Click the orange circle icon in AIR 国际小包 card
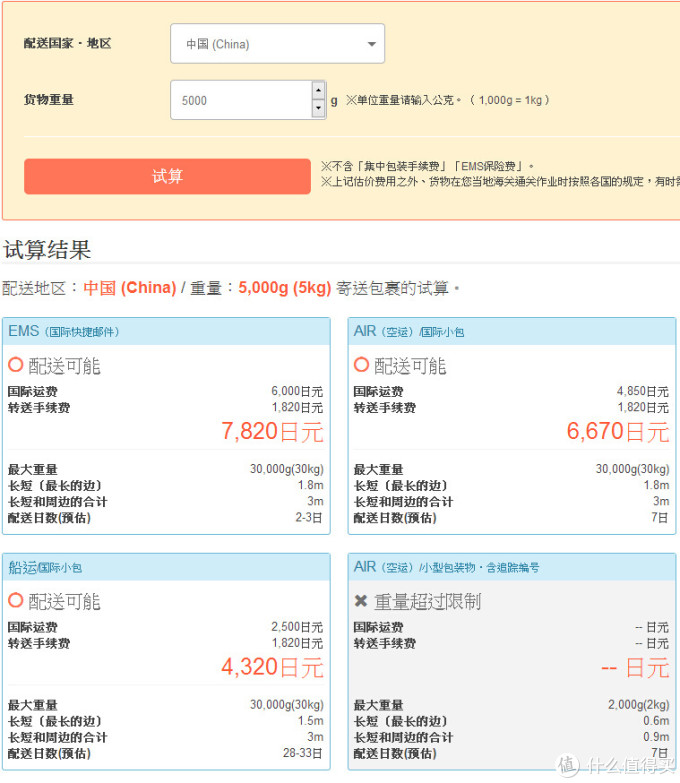This screenshot has height=783, width=680. coord(361,365)
